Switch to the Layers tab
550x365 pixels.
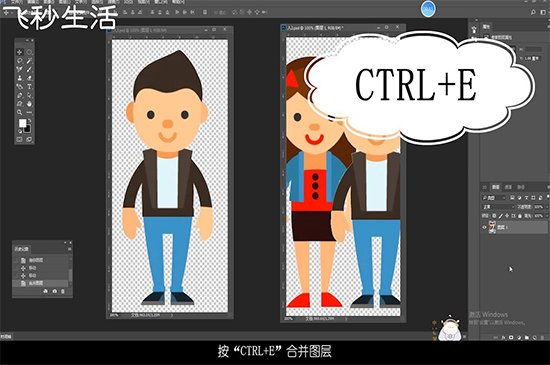click(496, 187)
